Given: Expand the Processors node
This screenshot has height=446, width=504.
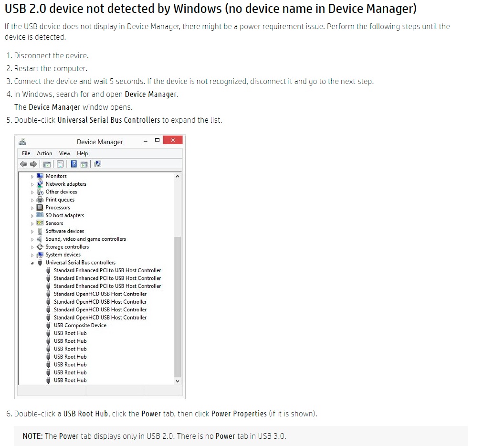Looking at the screenshot, I should point(32,208).
